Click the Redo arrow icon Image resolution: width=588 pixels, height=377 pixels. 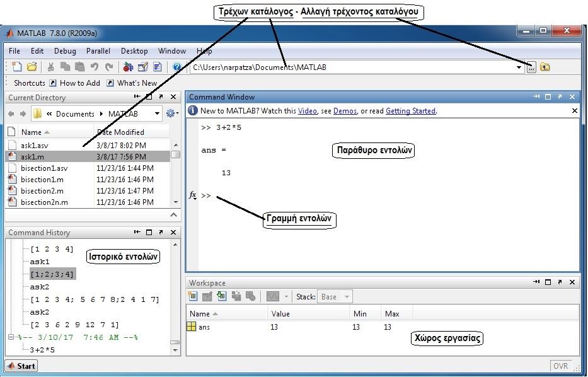109,67
